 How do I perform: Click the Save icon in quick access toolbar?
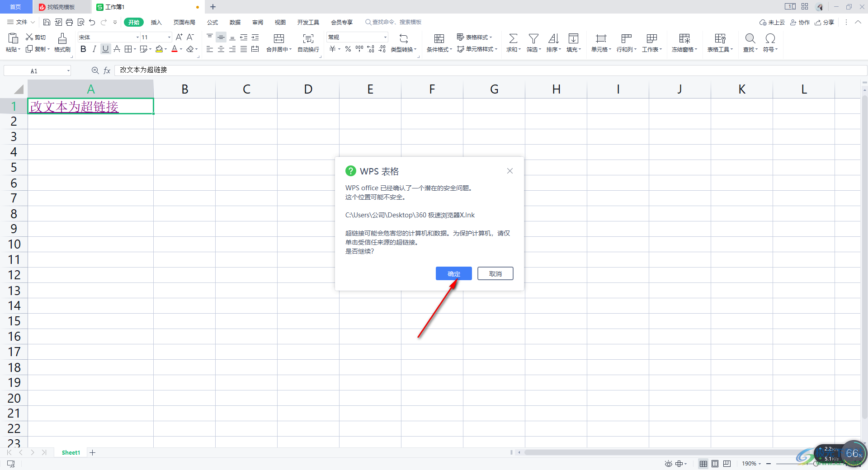point(47,22)
